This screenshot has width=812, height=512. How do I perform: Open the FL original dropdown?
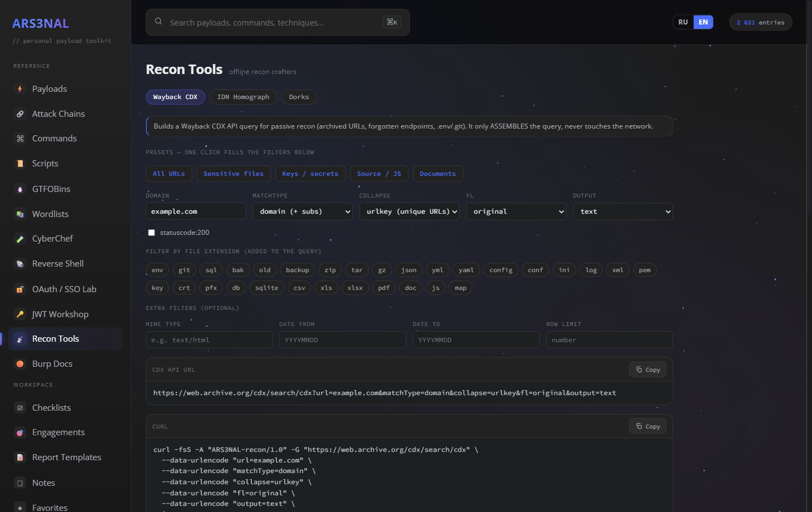click(516, 211)
